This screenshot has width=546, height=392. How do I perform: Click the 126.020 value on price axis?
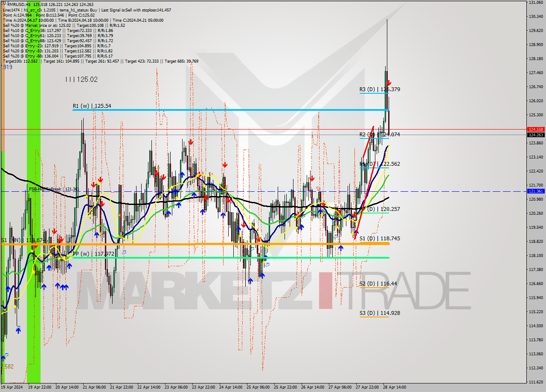pyautogui.click(x=536, y=101)
